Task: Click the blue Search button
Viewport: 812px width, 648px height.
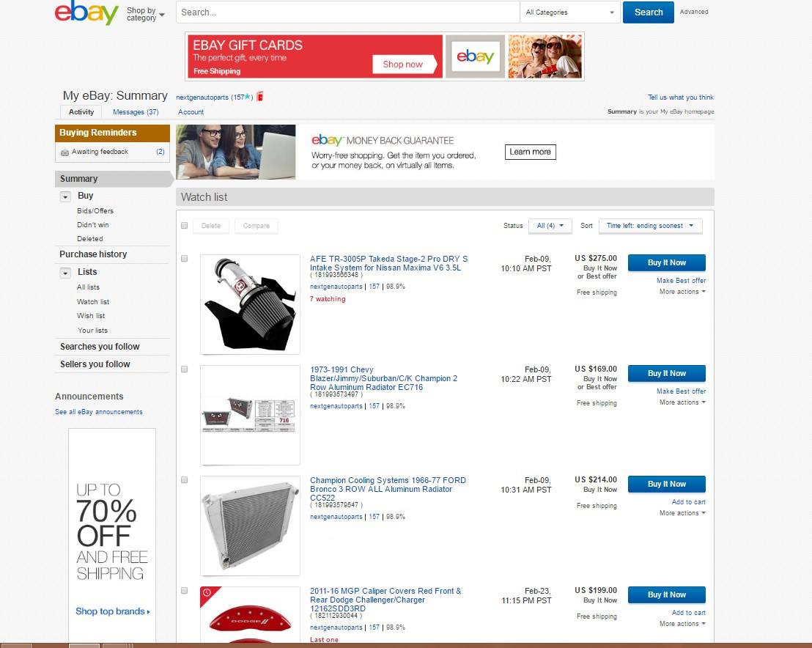Action: [x=649, y=12]
